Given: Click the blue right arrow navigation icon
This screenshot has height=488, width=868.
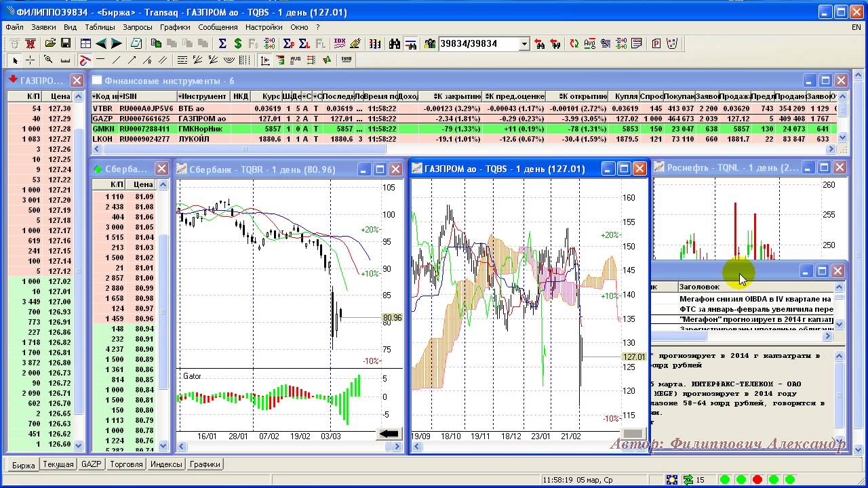Looking at the screenshot, I should pos(116,43).
